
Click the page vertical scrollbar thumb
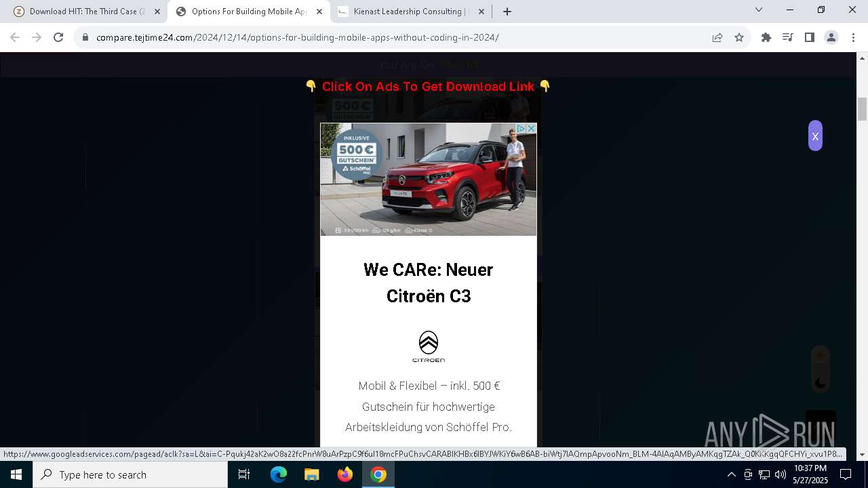[863, 109]
